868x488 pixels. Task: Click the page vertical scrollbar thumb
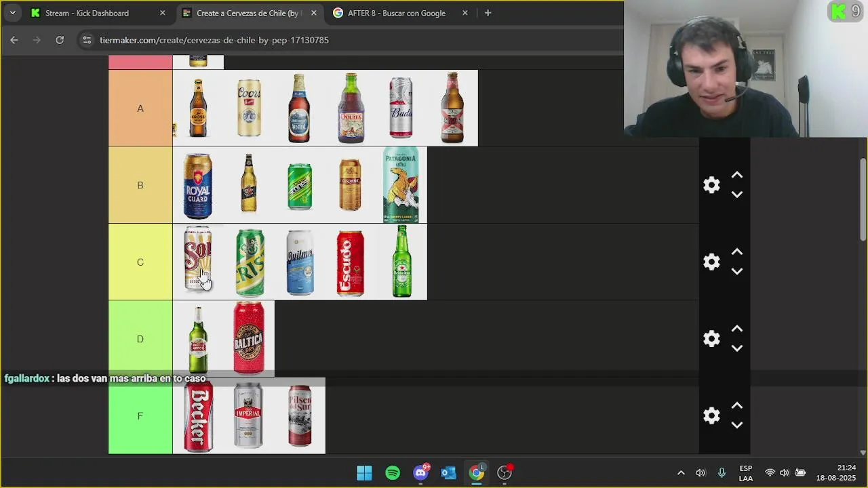click(x=863, y=199)
